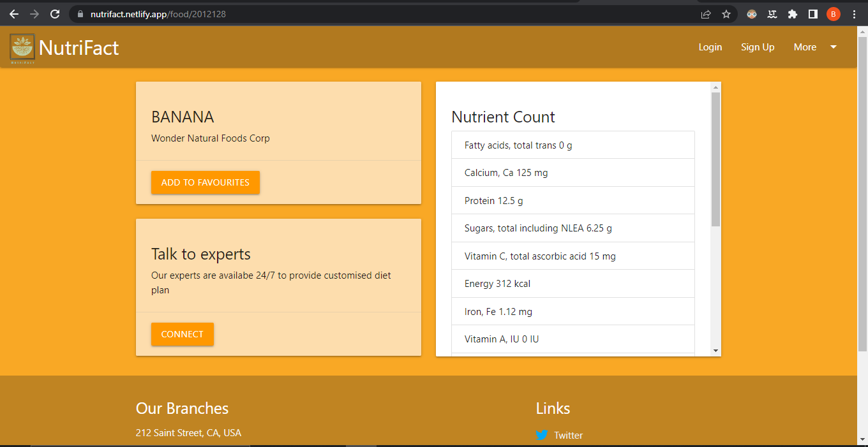868x447 pixels.
Task: Open the browser extensions puzzle-piece menu
Action: (x=792, y=13)
